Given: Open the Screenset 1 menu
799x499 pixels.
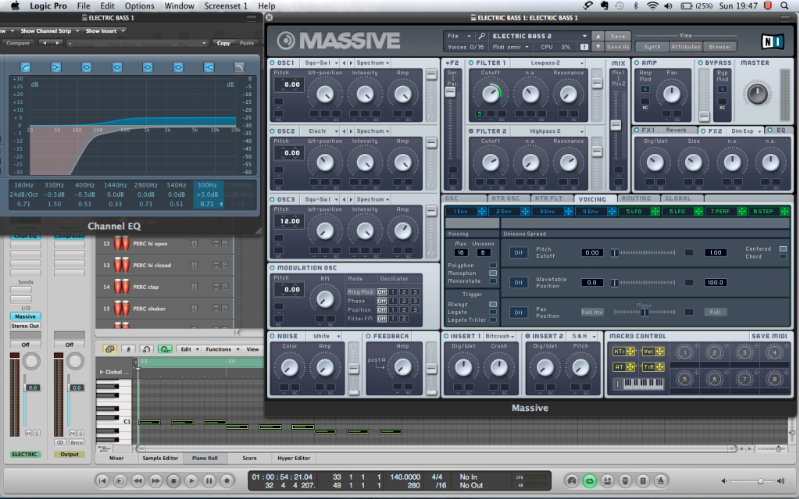Looking at the screenshot, I should (225, 6).
